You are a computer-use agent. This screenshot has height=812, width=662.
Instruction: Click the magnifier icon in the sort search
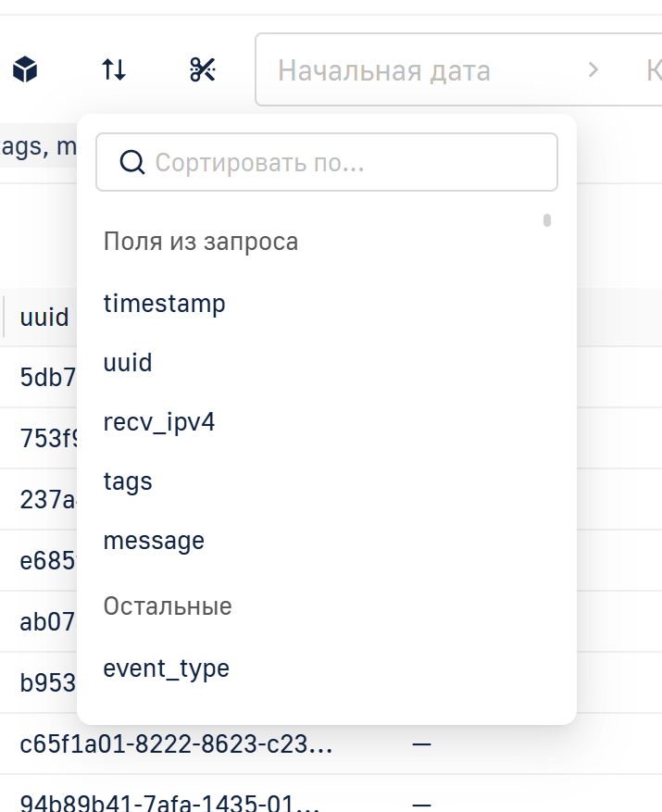tap(133, 163)
